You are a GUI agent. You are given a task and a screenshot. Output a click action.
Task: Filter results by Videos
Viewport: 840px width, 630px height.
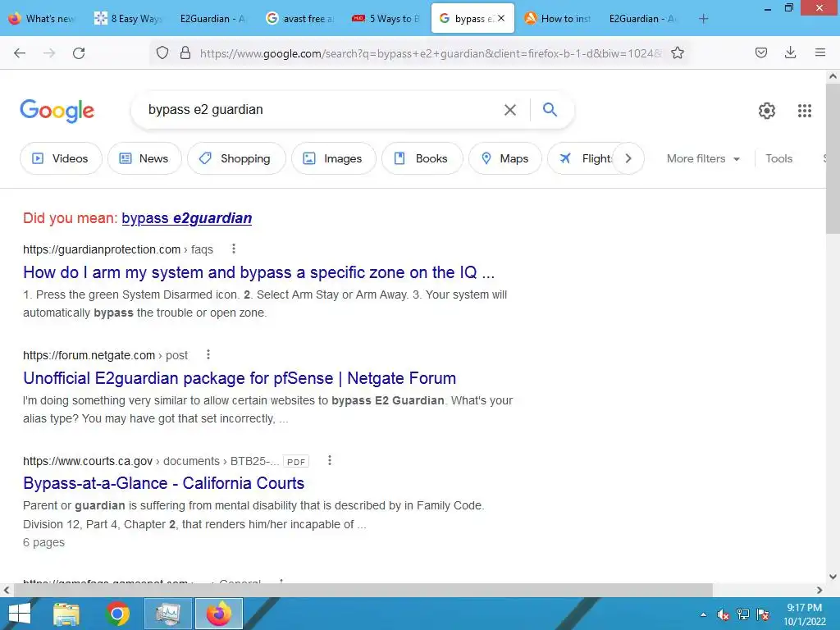pyautogui.click(x=61, y=158)
